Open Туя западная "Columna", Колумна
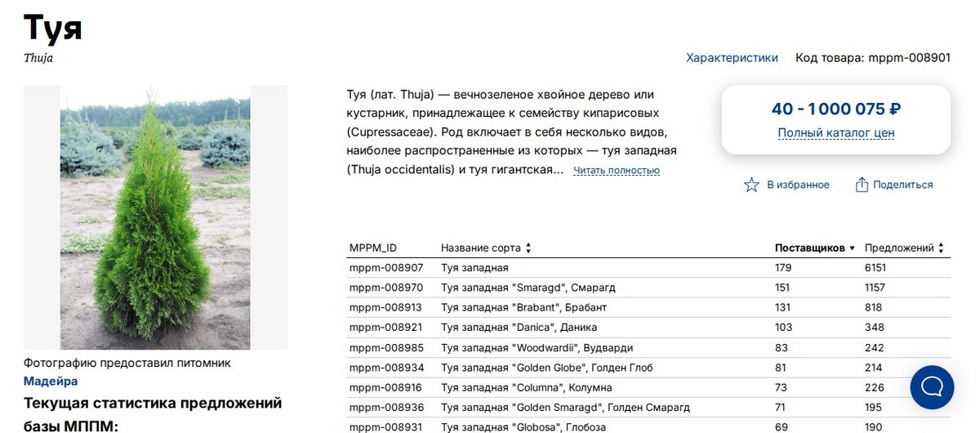The height and width of the screenshot is (433, 980). click(526, 388)
